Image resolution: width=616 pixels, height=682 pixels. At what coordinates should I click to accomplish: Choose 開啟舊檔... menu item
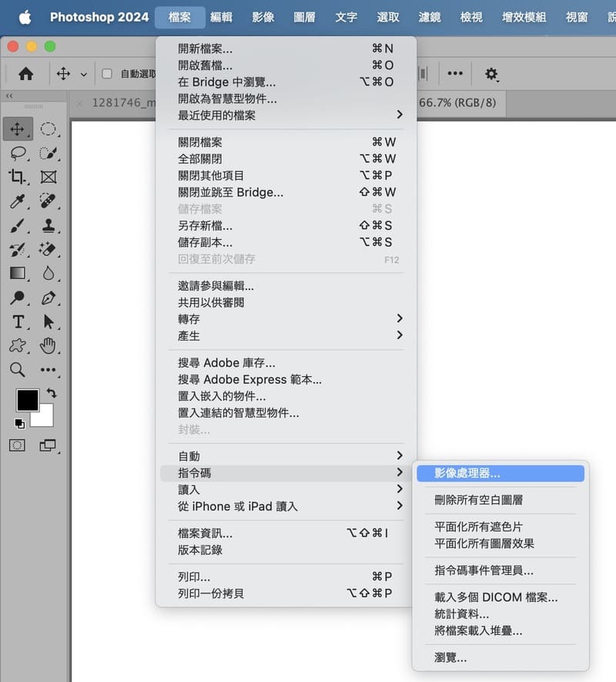[286, 66]
